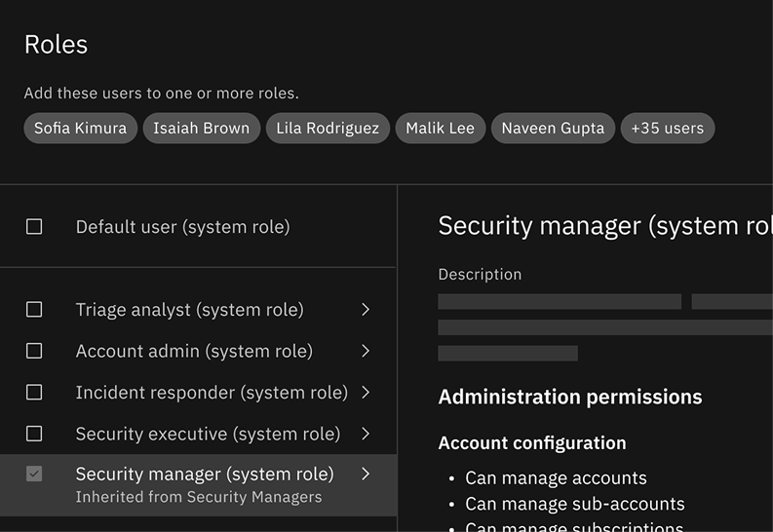Viewport: 773px width, 532px height.
Task: Click the Malik Lee user tag
Action: click(x=441, y=128)
